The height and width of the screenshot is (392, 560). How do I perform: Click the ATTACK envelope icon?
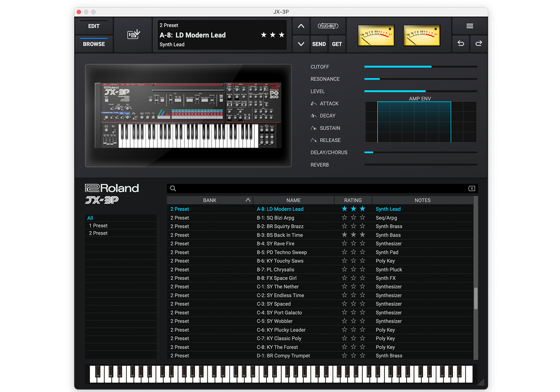[314, 103]
